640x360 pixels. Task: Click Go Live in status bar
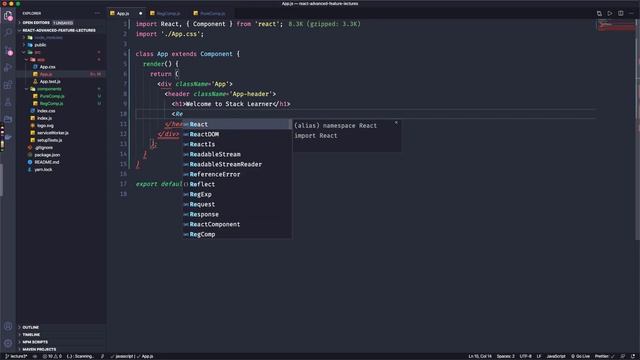580,356
